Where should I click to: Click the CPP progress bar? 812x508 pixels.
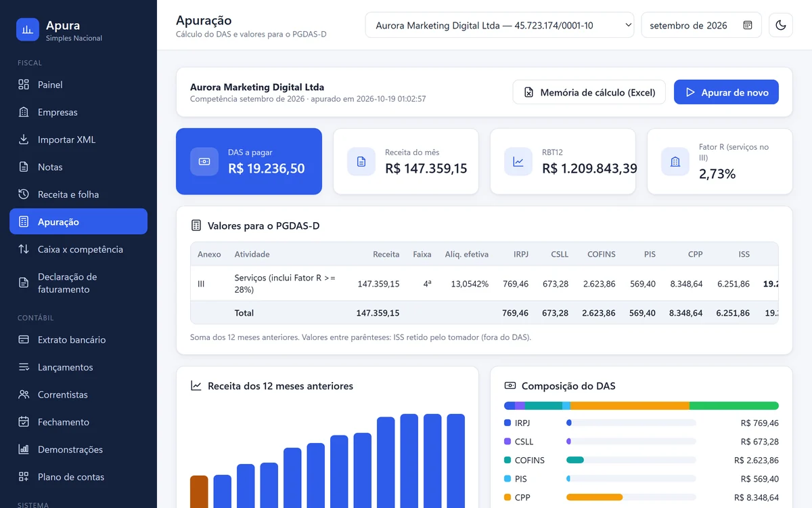click(631, 497)
